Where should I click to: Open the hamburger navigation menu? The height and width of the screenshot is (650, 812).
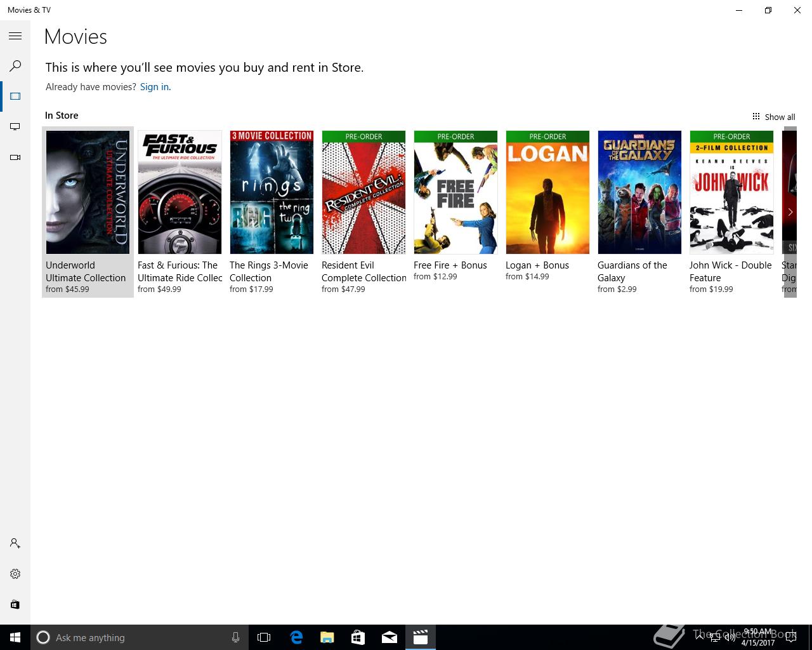click(x=15, y=36)
